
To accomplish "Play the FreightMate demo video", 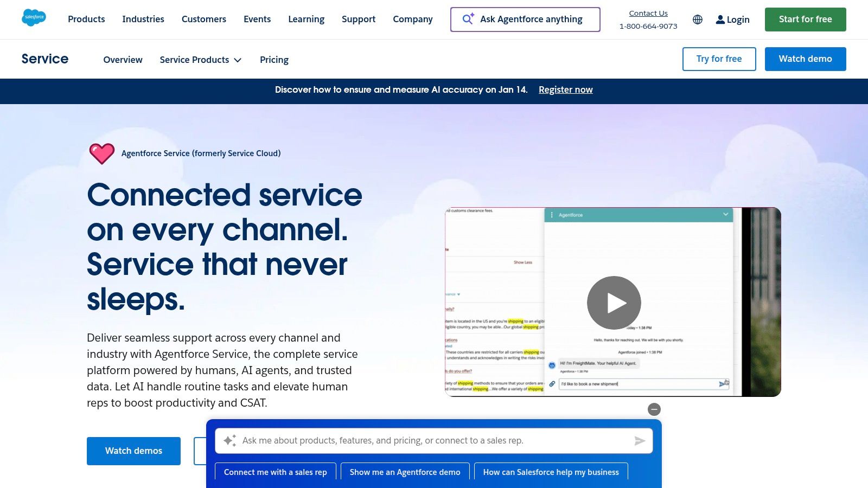I will tap(613, 303).
